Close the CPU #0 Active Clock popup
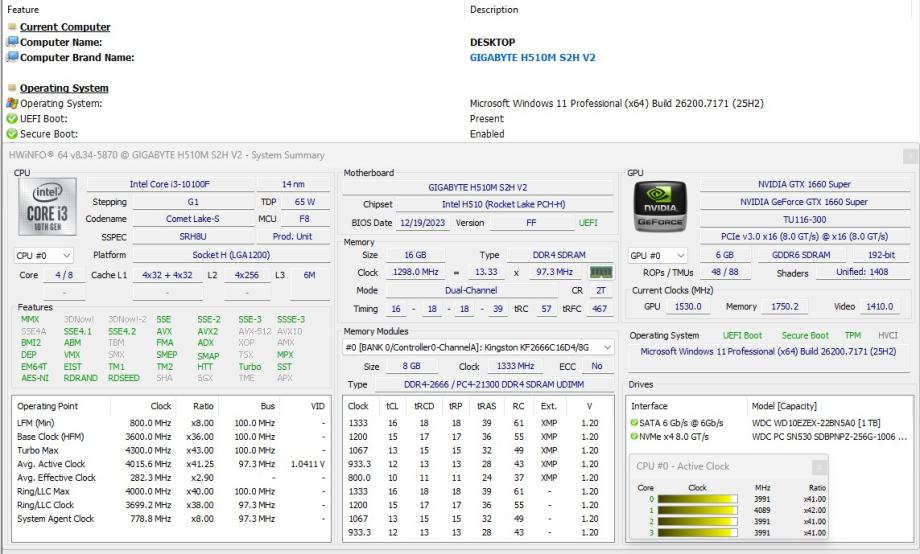This screenshot has height=554, width=920. coord(819,466)
